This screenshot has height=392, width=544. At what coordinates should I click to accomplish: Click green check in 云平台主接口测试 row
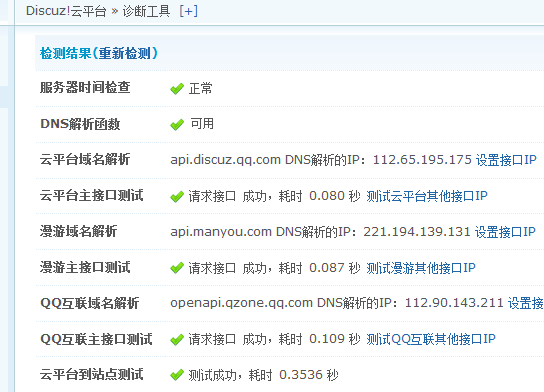click(x=177, y=197)
